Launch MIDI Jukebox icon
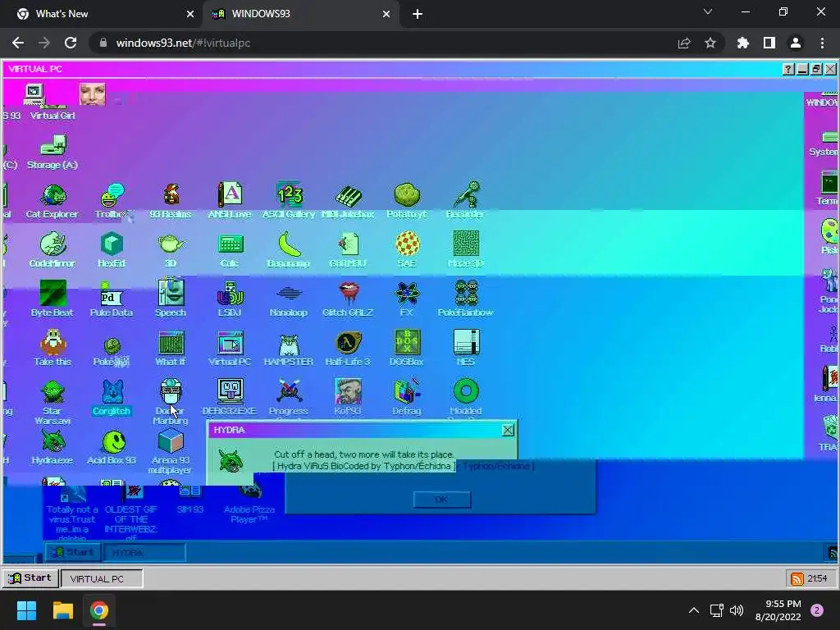The height and width of the screenshot is (630, 840). pos(348,202)
